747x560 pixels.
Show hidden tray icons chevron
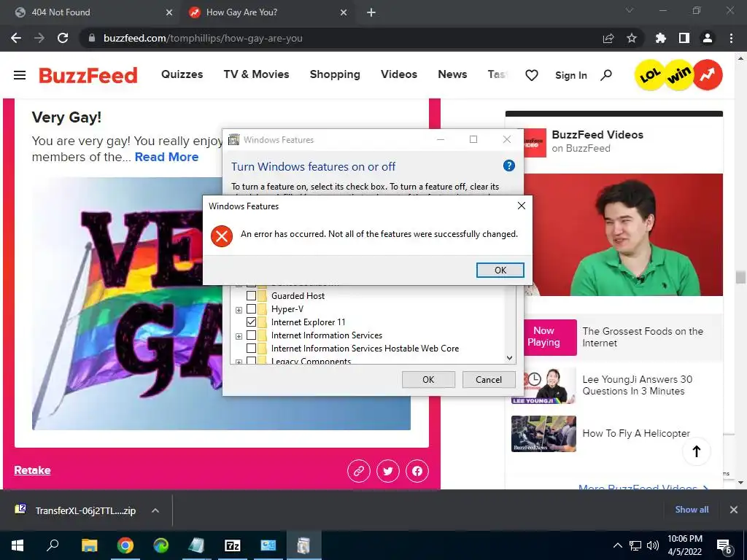[x=617, y=545]
